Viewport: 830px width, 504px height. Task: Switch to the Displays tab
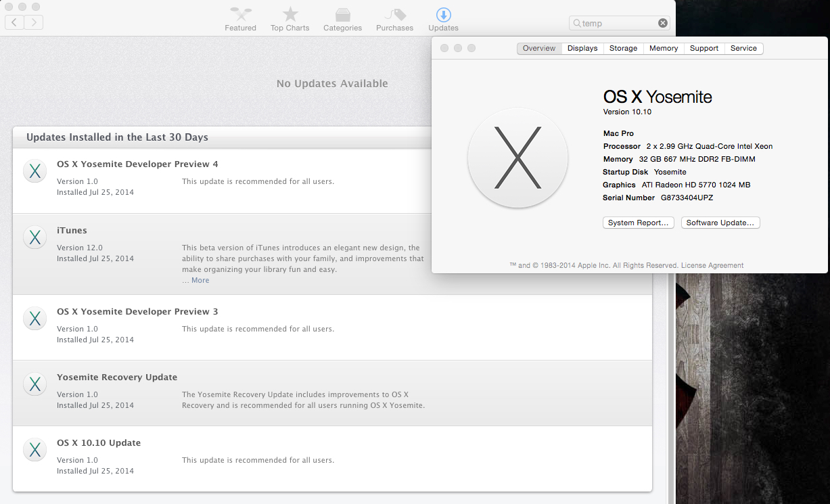[582, 48]
